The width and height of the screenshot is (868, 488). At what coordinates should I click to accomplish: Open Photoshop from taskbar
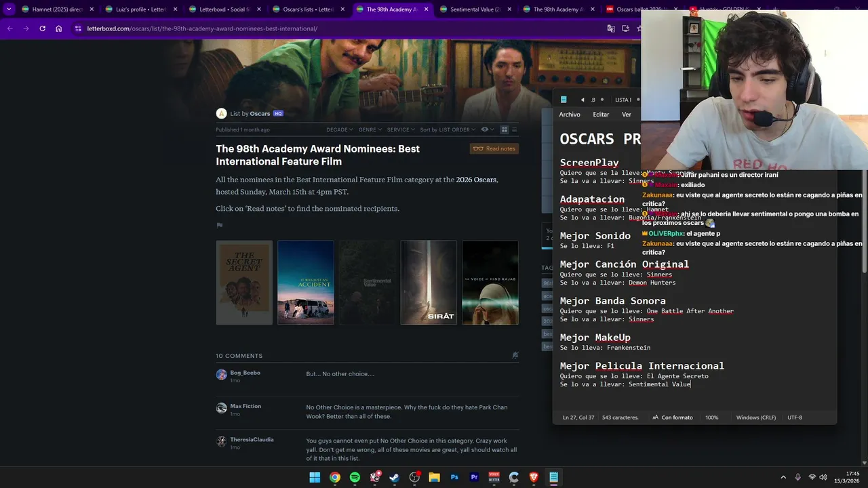[454, 477]
